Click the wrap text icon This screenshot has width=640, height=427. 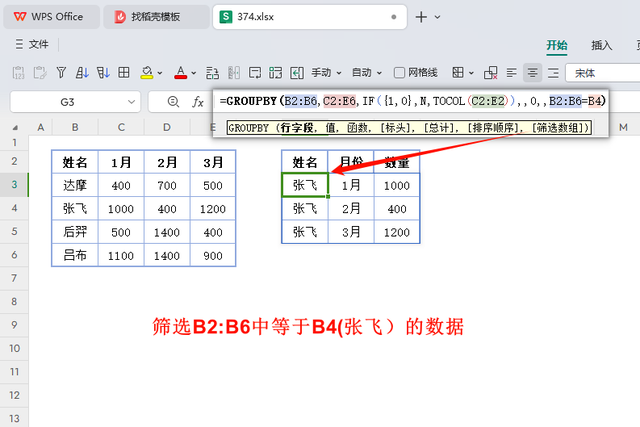coord(255,73)
